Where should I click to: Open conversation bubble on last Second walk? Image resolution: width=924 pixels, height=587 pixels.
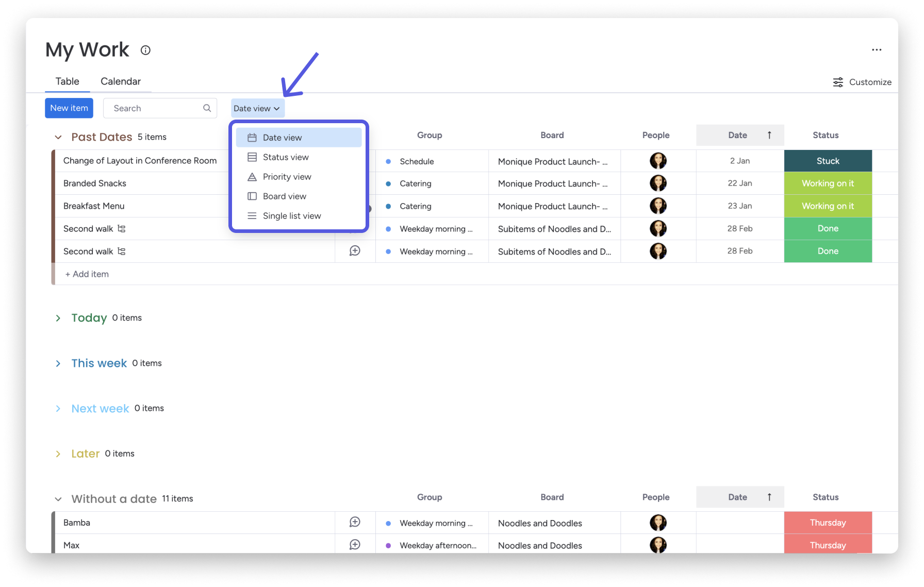click(x=355, y=251)
